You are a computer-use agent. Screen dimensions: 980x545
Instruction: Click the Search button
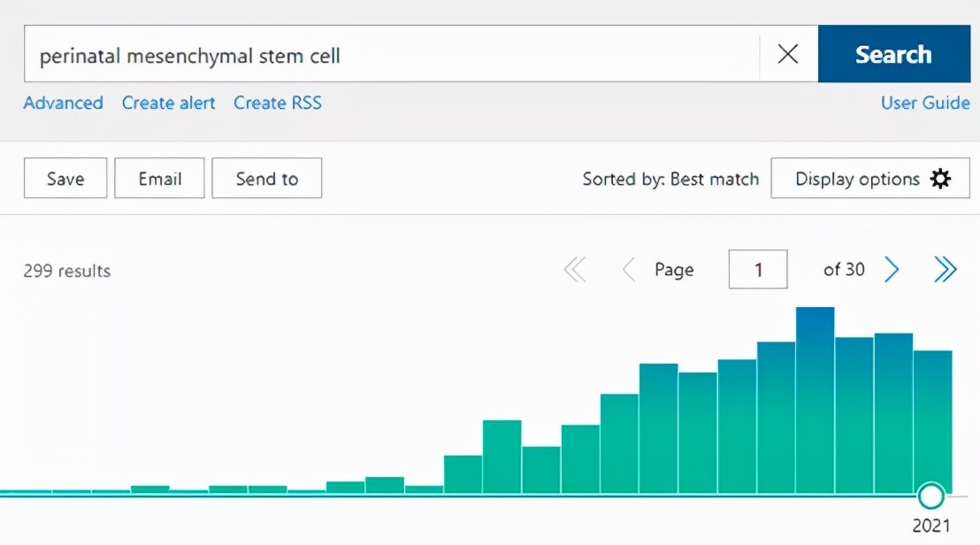click(x=893, y=55)
